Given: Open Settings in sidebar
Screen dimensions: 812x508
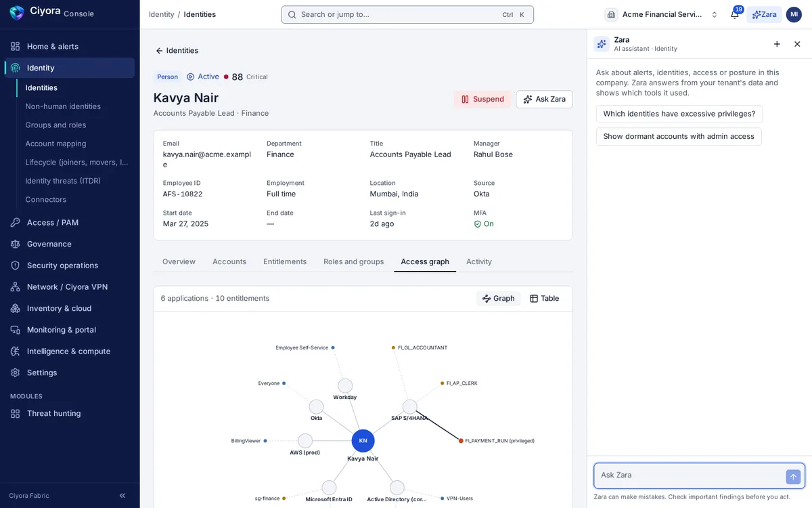Looking at the screenshot, I should (x=70, y=373).
